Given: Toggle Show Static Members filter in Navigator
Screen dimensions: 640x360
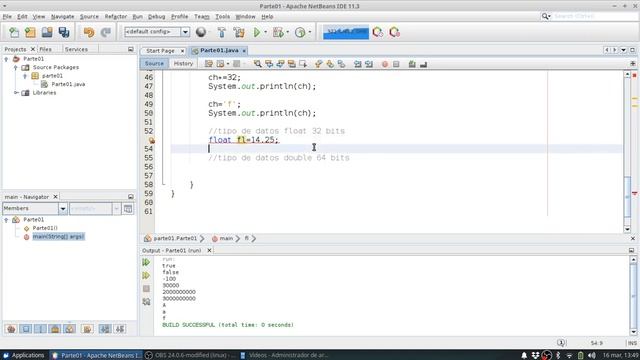Looking at the screenshot, I should pyautogui.click(x=40, y=329).
